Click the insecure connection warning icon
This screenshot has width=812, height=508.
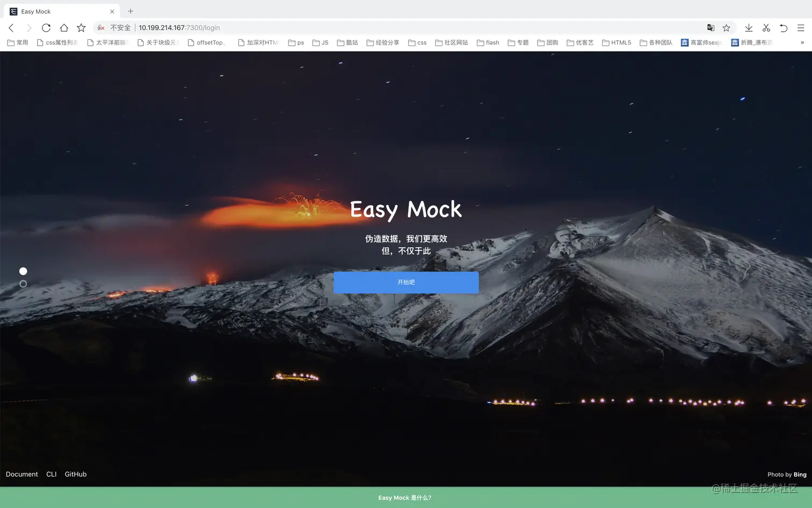(101, 28)
